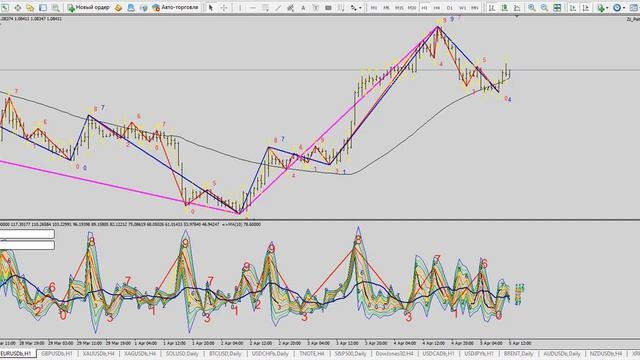Switch to the DowJones30,H4 chart tab
This screenshot has height=360, width=640.
[x=394, y=353]
